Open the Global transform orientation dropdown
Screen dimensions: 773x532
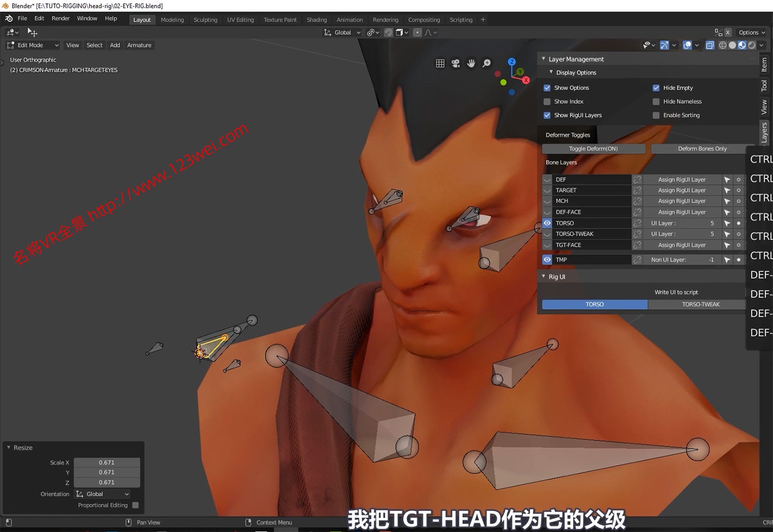(342, 32)
